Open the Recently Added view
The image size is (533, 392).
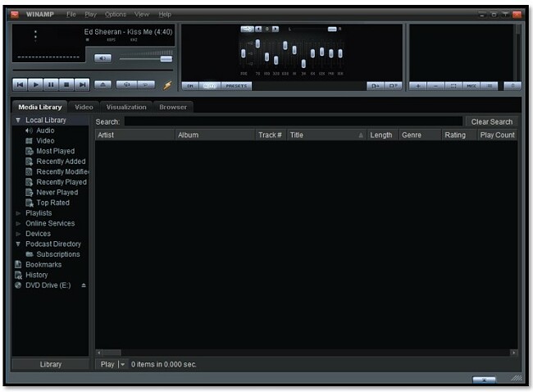pos(61,162)
